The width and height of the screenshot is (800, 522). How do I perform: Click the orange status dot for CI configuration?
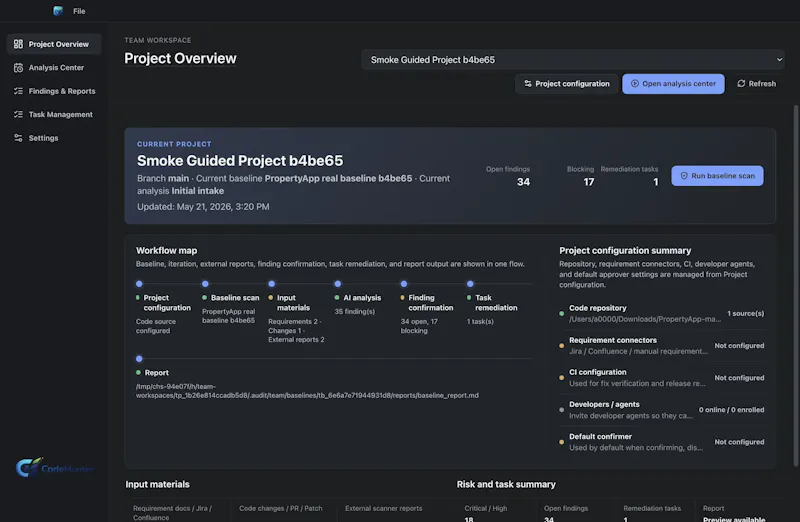click(x=562, y=378)
